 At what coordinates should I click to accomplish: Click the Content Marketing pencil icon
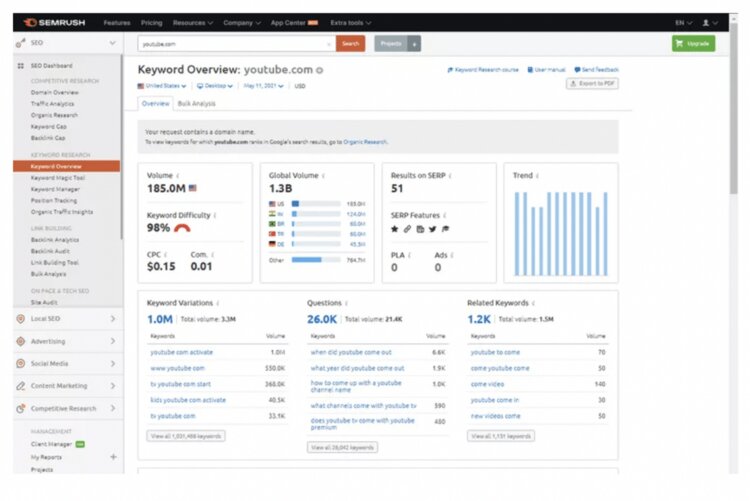21,386
